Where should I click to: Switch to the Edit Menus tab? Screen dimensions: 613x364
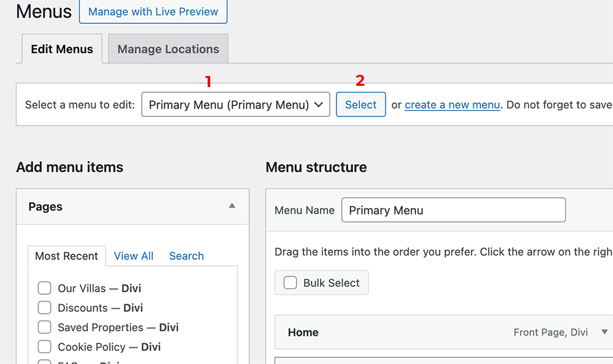(62, 49)
